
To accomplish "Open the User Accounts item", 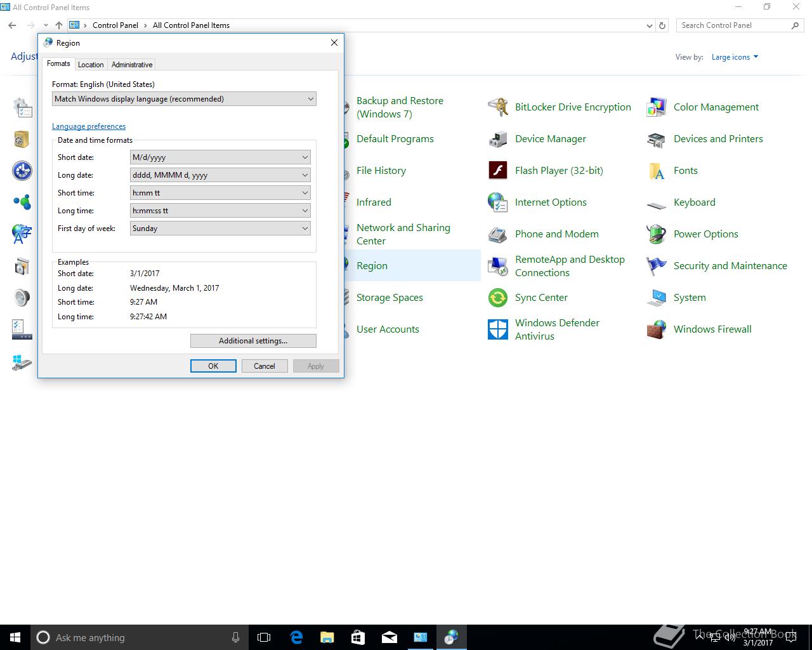I will [x=388, y=329].
